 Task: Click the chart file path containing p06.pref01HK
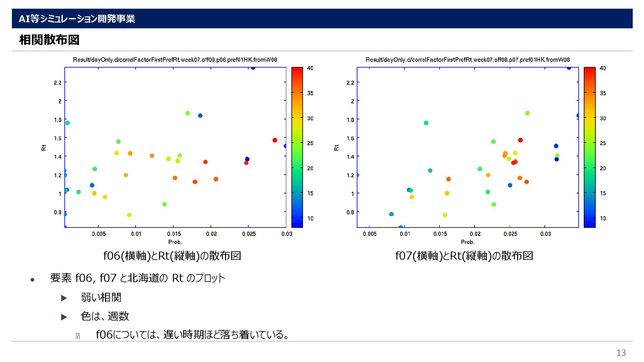[175, 60]
